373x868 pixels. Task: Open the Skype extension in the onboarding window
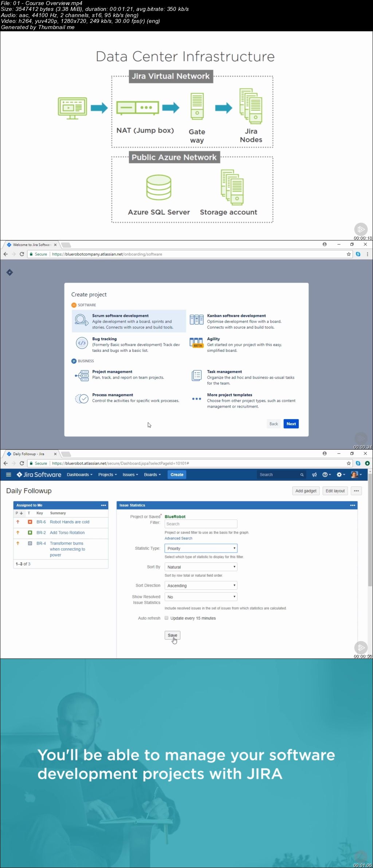(358, 254)
